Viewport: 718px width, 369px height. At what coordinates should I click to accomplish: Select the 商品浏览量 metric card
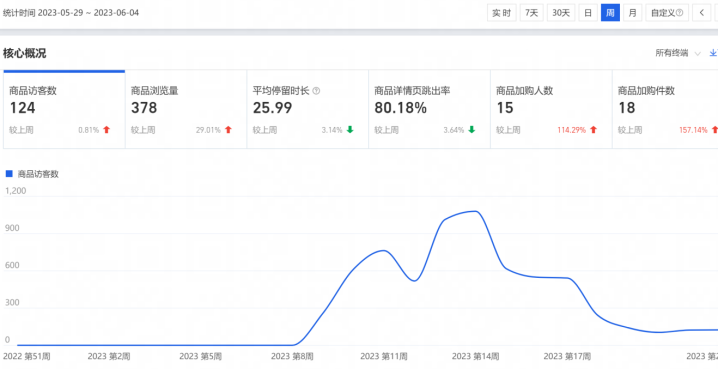pos(186,109)
